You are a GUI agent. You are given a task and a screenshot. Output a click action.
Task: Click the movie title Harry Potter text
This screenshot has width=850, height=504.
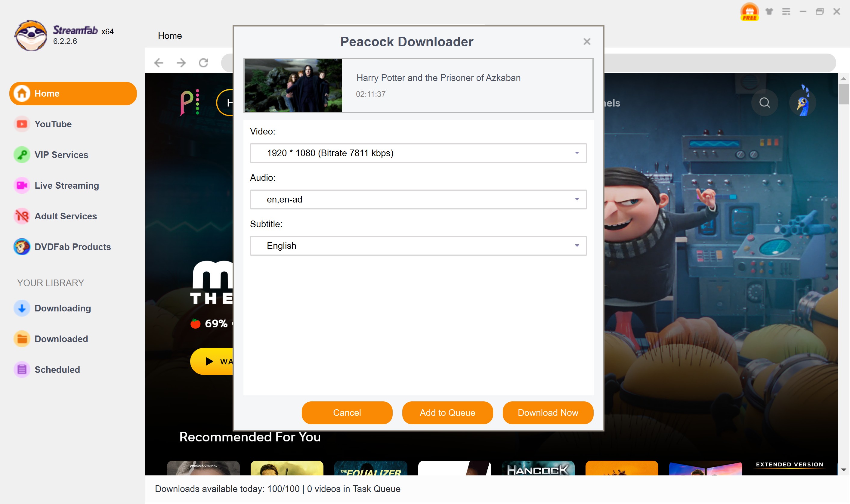[438, 78]
